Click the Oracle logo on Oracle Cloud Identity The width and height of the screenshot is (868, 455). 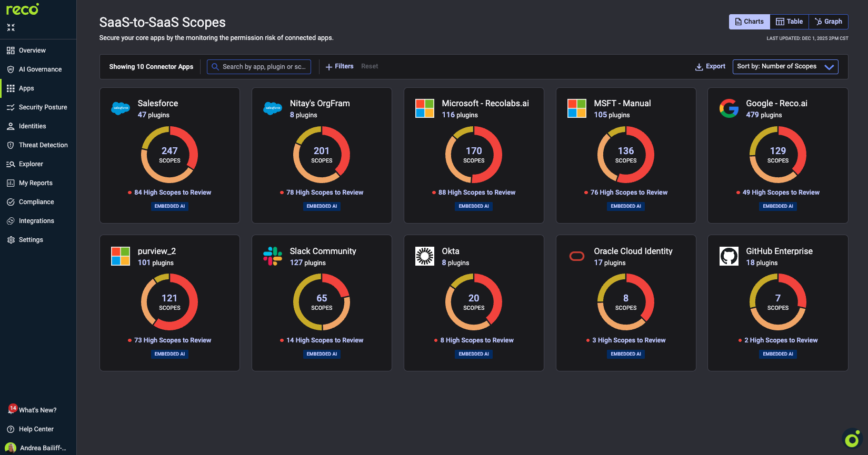[577, 256]
